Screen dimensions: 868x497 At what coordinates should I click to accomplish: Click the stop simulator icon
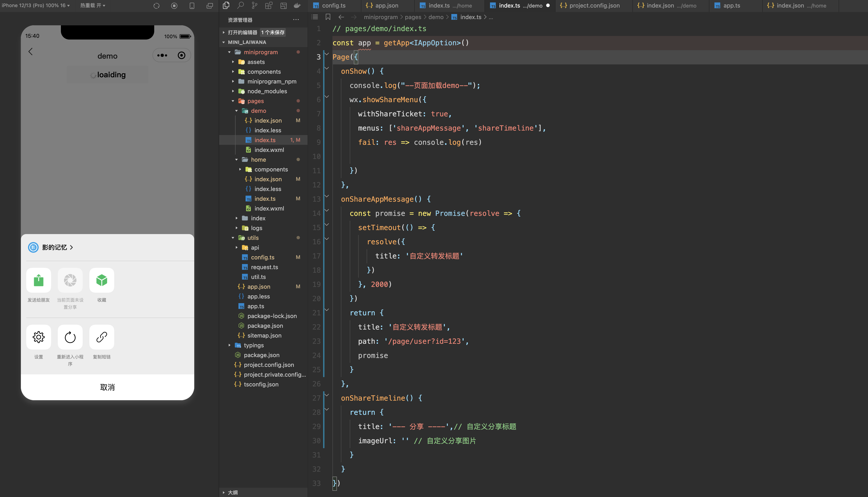click(x=174, y=6)
